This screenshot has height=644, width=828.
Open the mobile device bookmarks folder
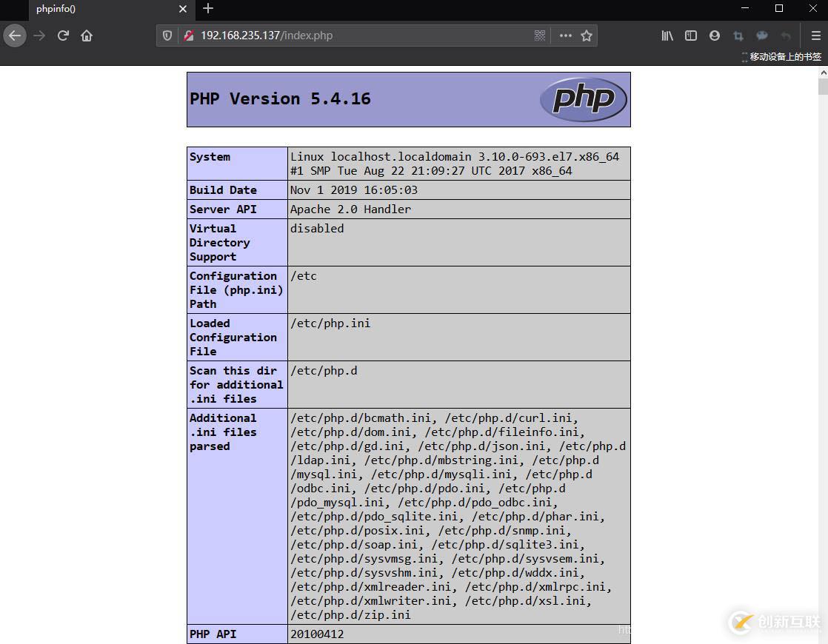tap(781, 56)
